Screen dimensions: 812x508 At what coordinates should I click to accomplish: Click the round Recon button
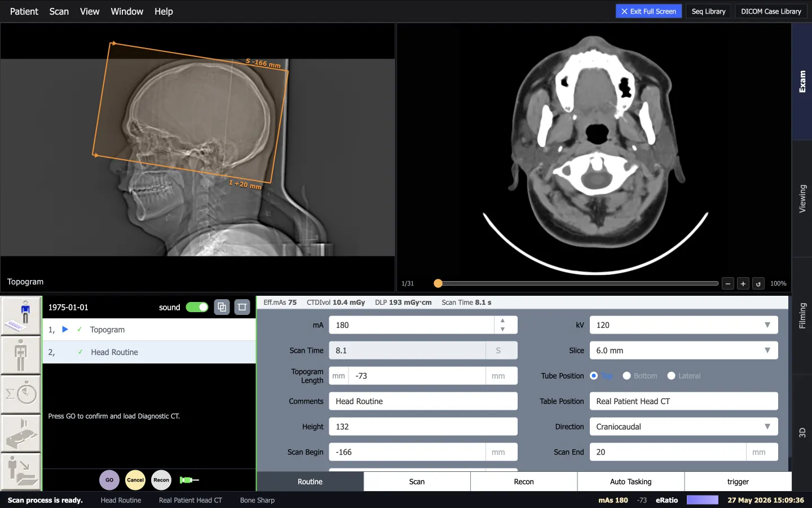point(161,480)
